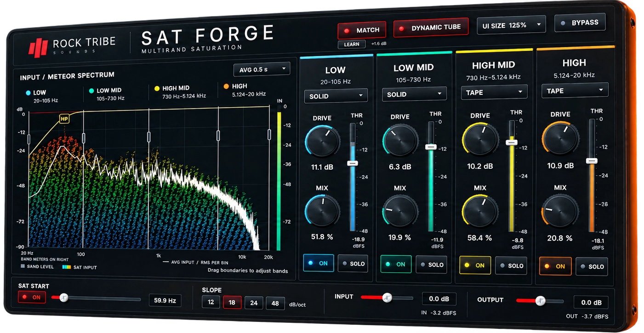Image resolution: width=644 pixels, height=333 pixels.
Task: Adjust the LOW band Mix knob
Action: tap(322, 212)
